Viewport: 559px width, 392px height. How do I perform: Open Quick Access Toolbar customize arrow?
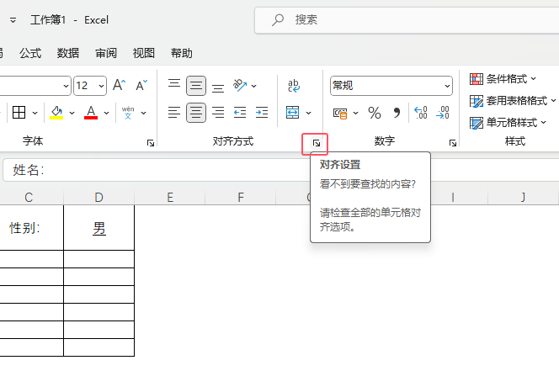coord(13,20)
